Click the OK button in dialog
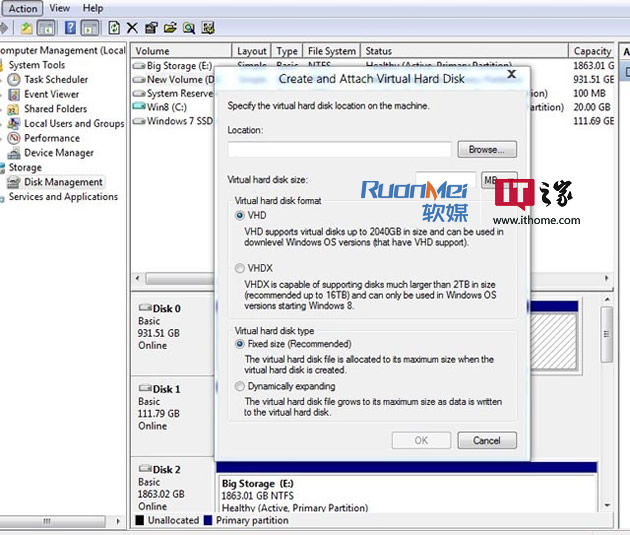The image size is (630, 535). tap(421, 440)
